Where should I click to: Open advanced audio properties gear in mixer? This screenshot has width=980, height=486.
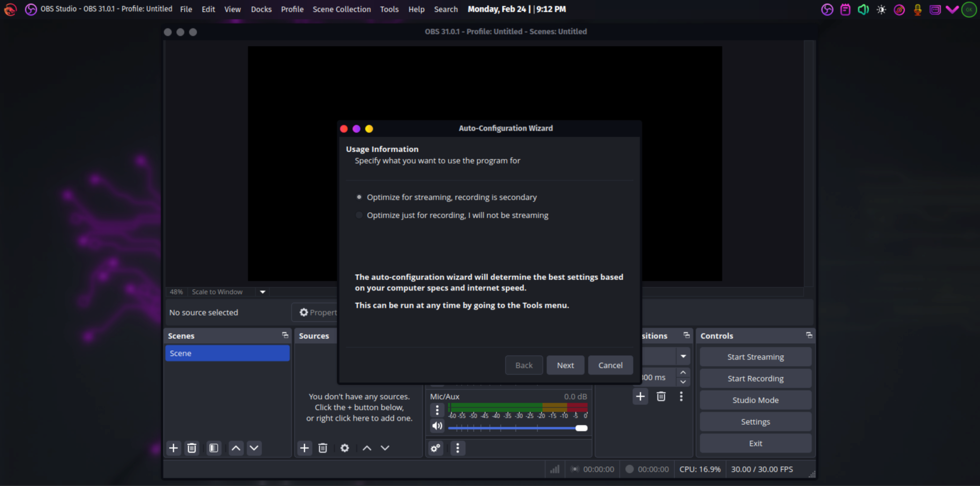(435, 448)
